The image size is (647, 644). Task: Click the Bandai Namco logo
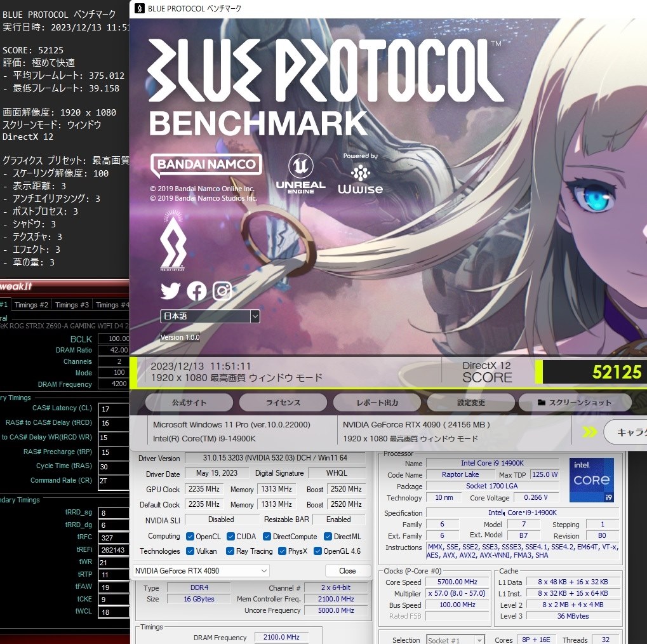[x=206, y=164]
